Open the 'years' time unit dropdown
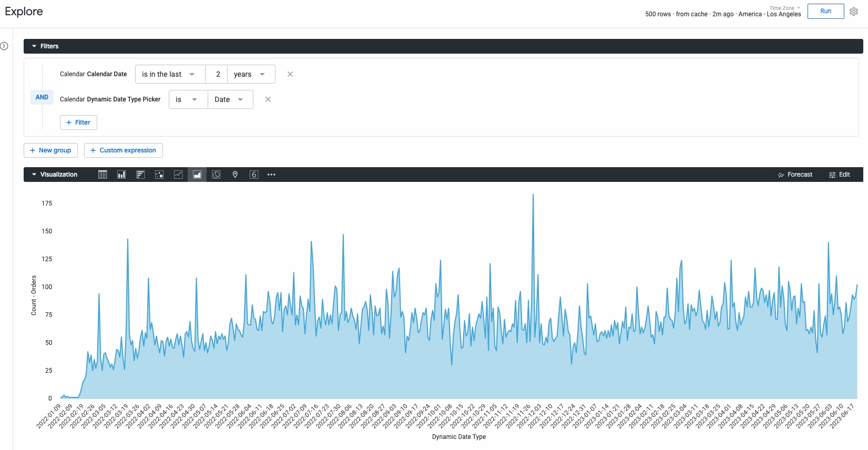Screen dimensions: 868x450 pyautogui.click(x=251, y=74)
